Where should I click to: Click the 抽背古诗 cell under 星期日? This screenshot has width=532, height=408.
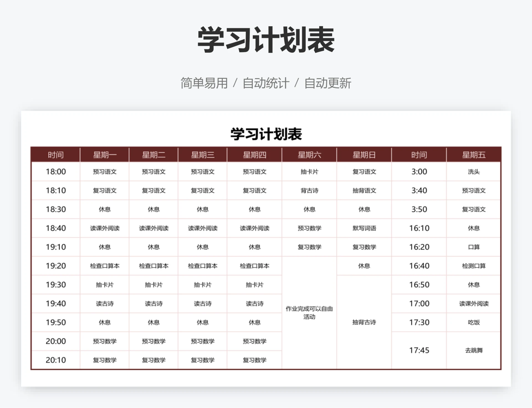pyautogui.click(x=364, y=322)
